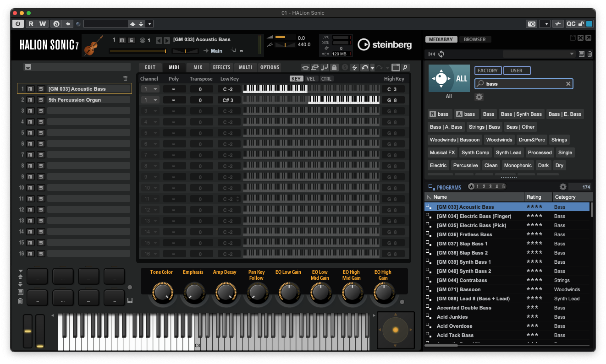This screenshot has width=606, height=364.
Task: Clear the bass search with the X button
Action: tap(568, 84)
